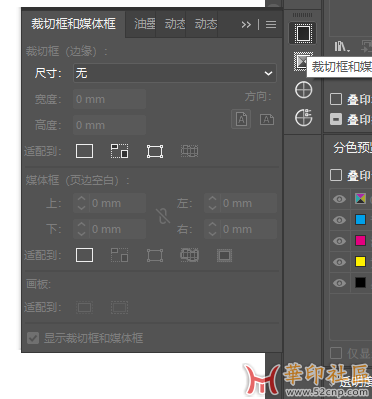Image resolution: width=372 pixels, height=399 pixels.
Task: Click the 右 margin value field
Action: click(x=248, y=229)
